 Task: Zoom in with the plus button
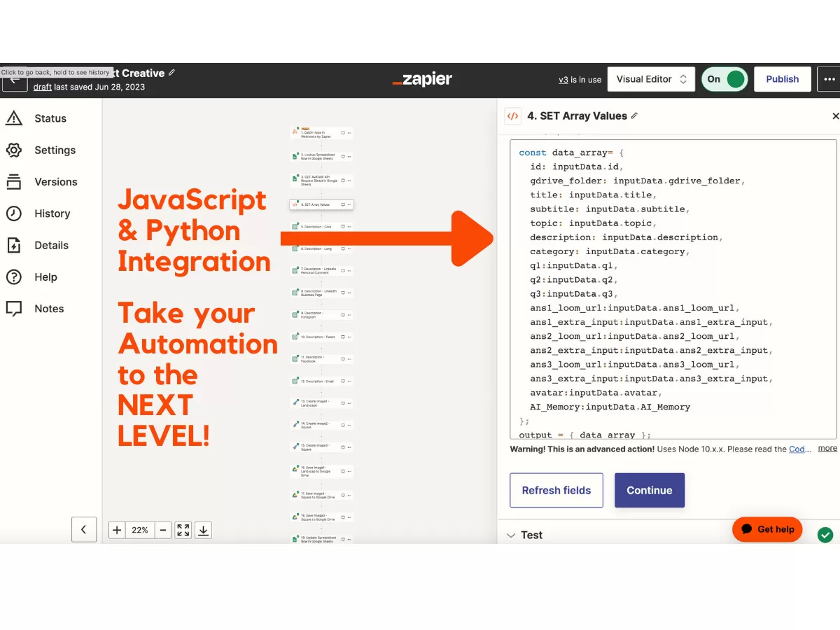(x=117, y=530)
